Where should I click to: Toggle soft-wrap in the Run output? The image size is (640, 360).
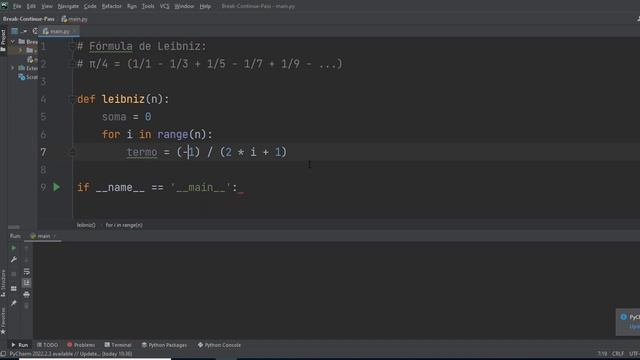pos(27,271)
